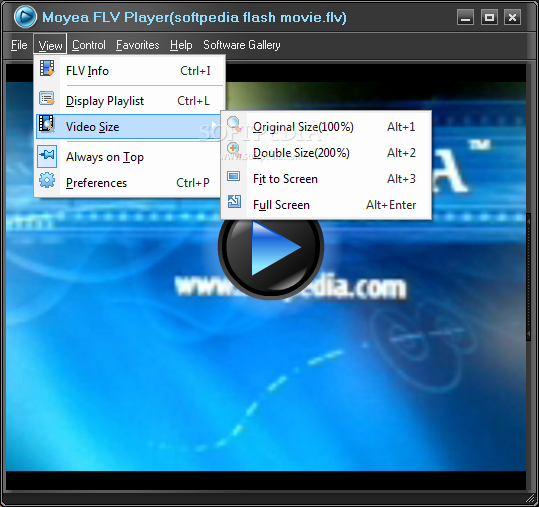The image size is (539, 507).
Task: Grab the resize grip in the window corner
Action: coord(531,499)
